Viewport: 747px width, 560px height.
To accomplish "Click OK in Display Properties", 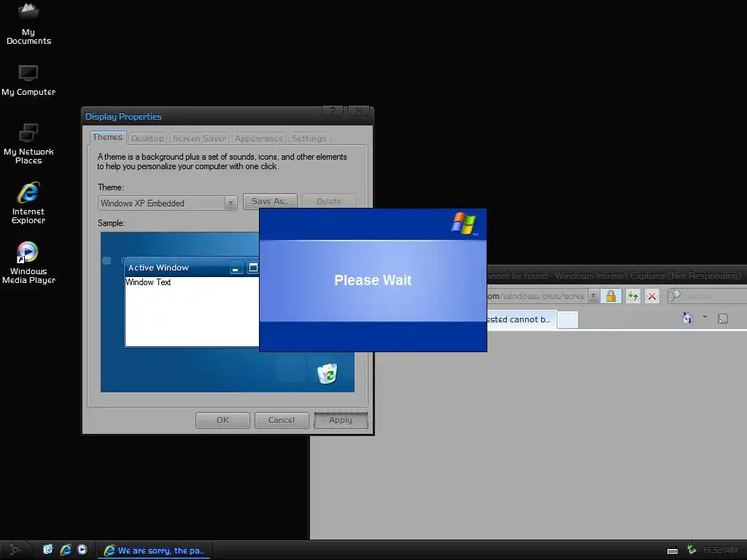I will coord(222,420).
